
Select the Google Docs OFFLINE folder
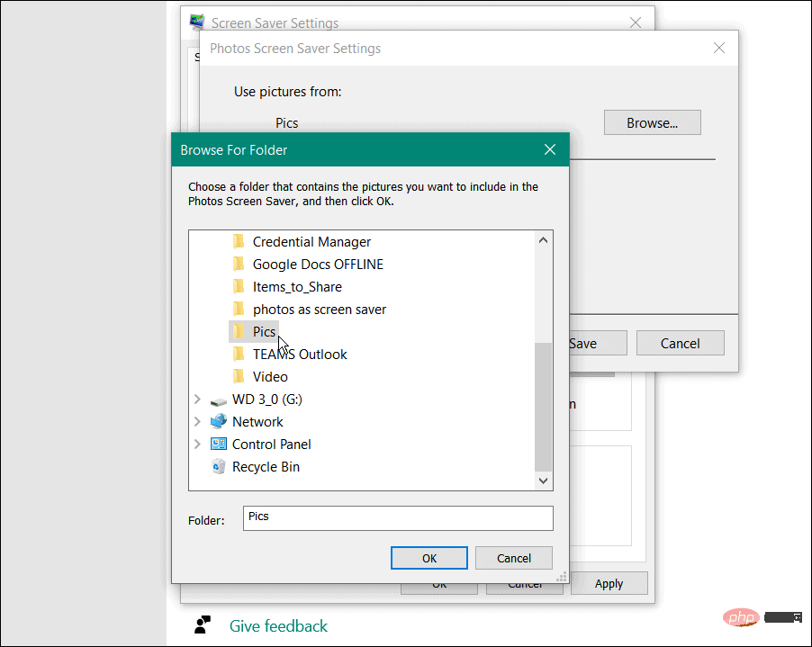[x=318, y=264]
